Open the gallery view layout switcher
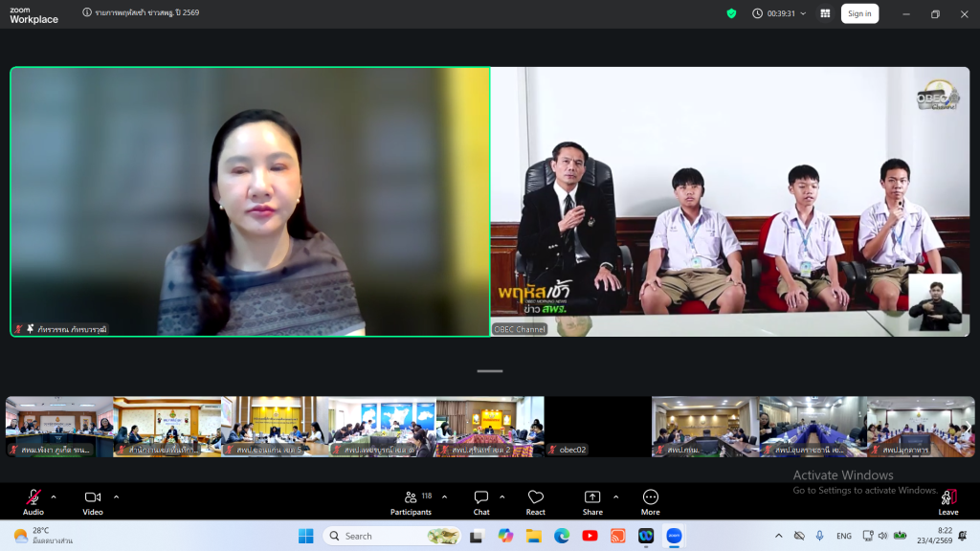980x551 pixels. (x=824, y=13)
